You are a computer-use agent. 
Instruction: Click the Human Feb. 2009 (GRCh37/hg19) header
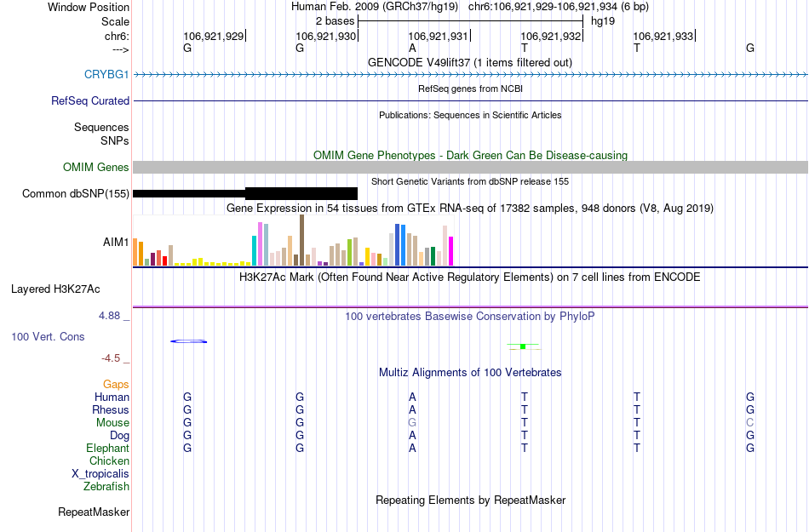pyautogui.click(x=375, y=7)
